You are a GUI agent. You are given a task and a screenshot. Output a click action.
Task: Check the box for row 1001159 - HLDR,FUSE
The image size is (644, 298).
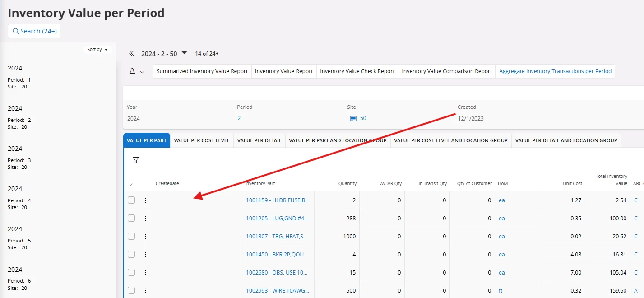click(x=131, y=200)
